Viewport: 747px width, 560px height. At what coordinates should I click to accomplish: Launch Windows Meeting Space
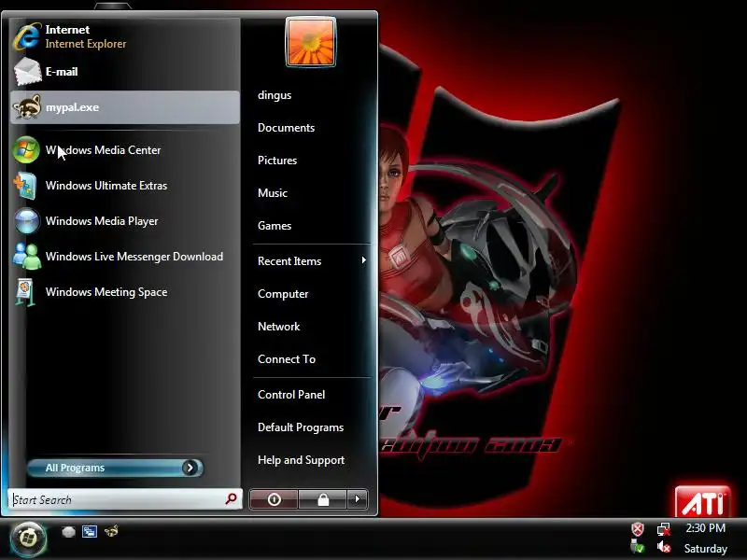pos(124,292)
